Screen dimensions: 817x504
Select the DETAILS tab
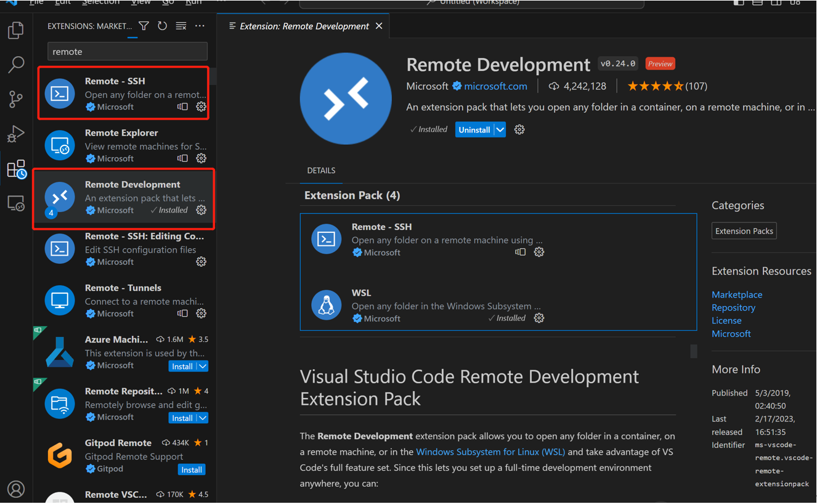[321, 171]
